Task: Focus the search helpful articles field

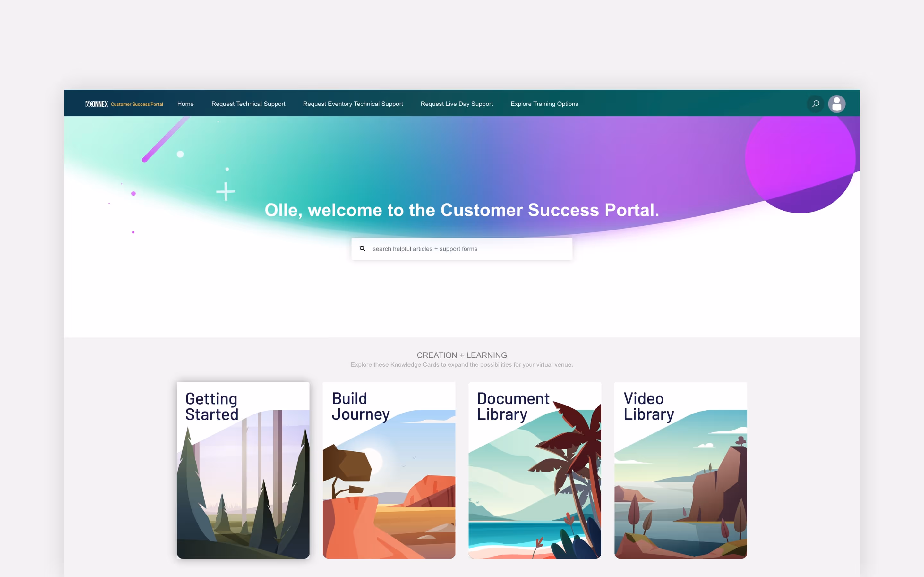Action: click(x=462, y=249)
